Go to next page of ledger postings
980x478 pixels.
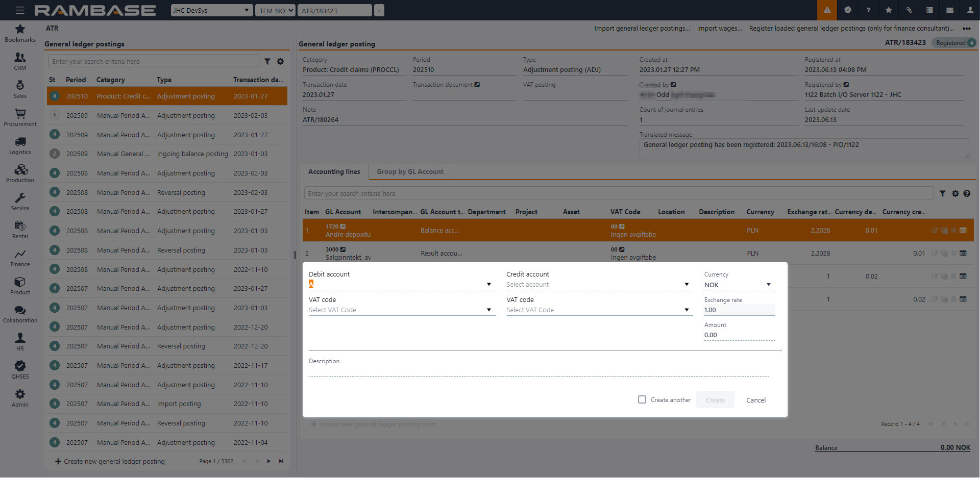tap(269, 462)
